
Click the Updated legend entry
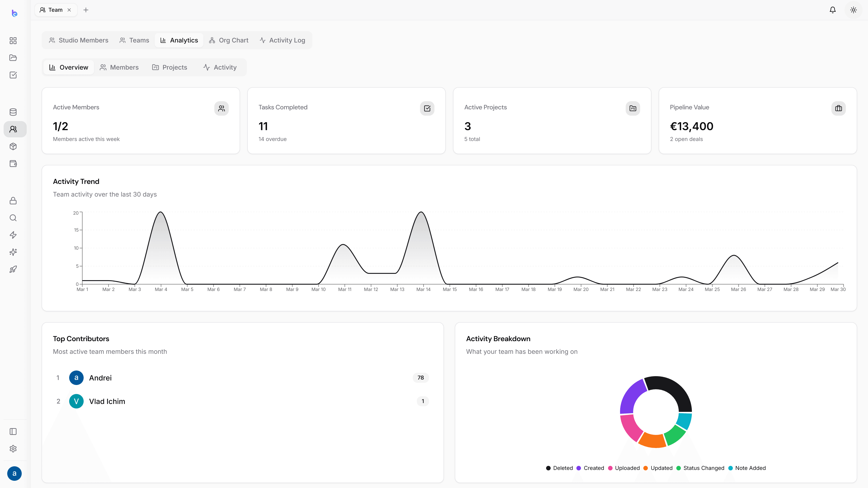tap(658, 468)
